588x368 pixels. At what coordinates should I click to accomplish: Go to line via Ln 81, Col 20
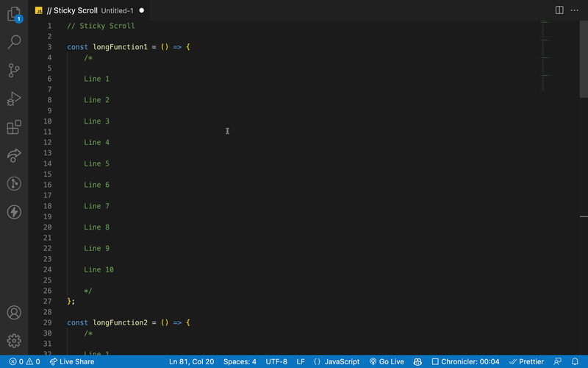tap(192, 361)
